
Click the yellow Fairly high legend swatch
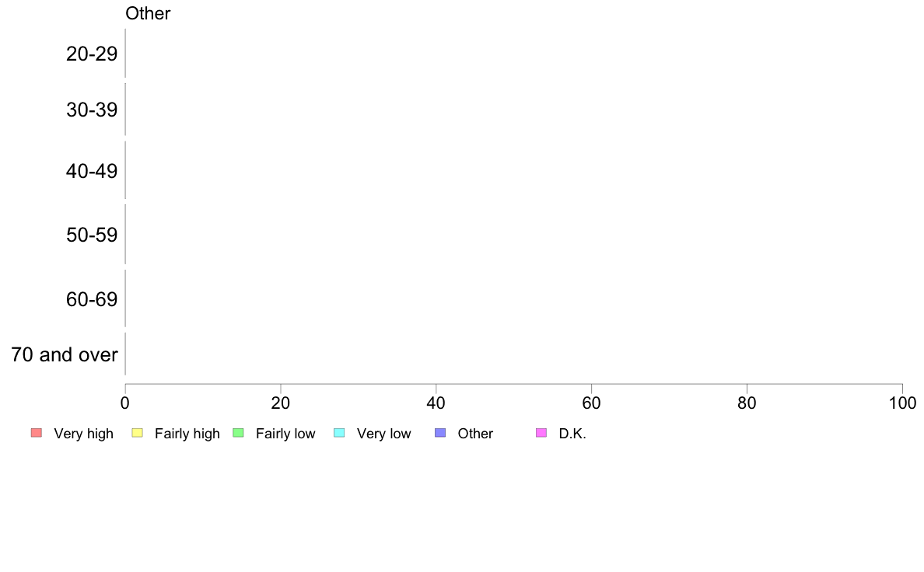(138, 433)
